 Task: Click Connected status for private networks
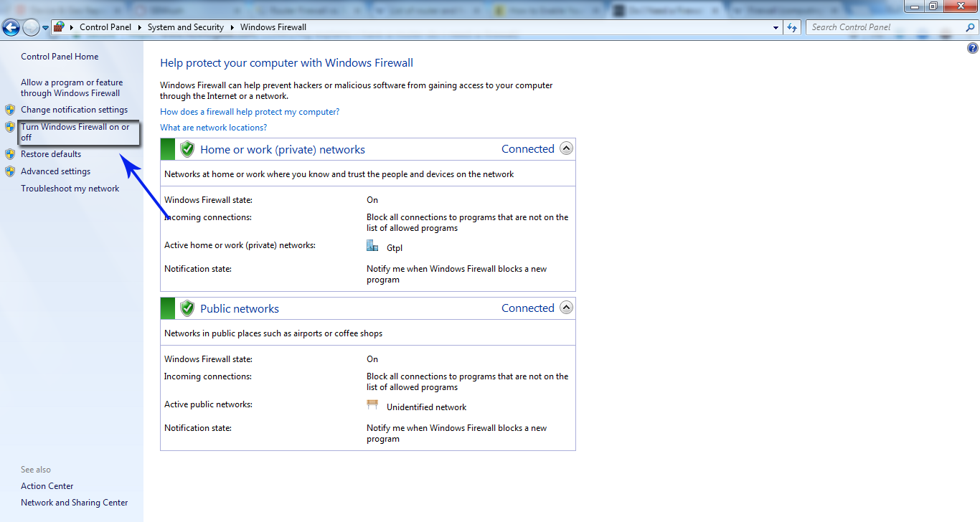[x=528, y=149]
